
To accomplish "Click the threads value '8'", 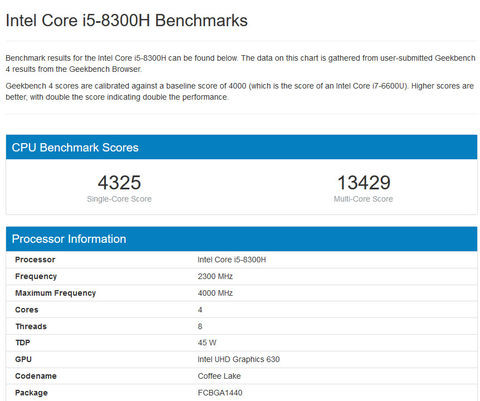I will (200, 326).
